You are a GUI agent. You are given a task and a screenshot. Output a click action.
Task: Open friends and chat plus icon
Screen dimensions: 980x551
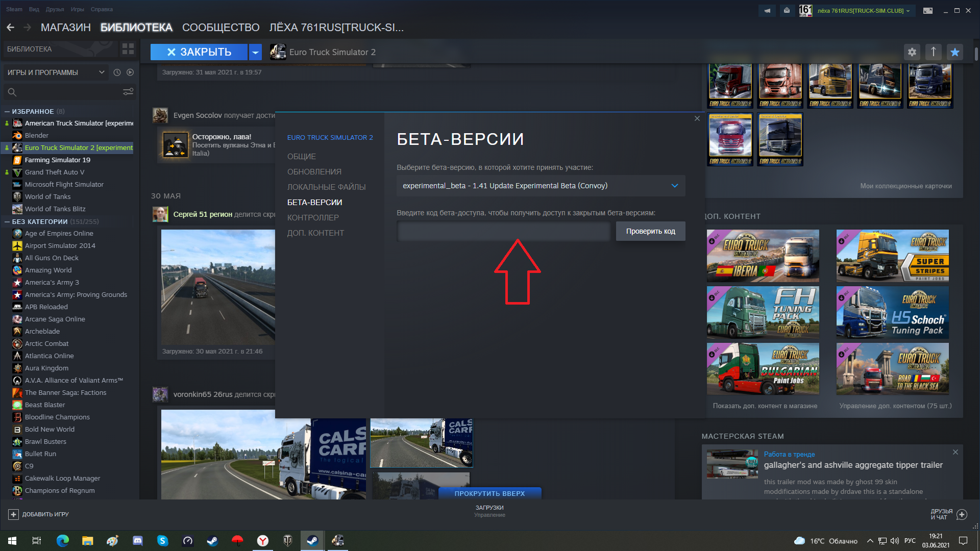click(x=962, y=514)
